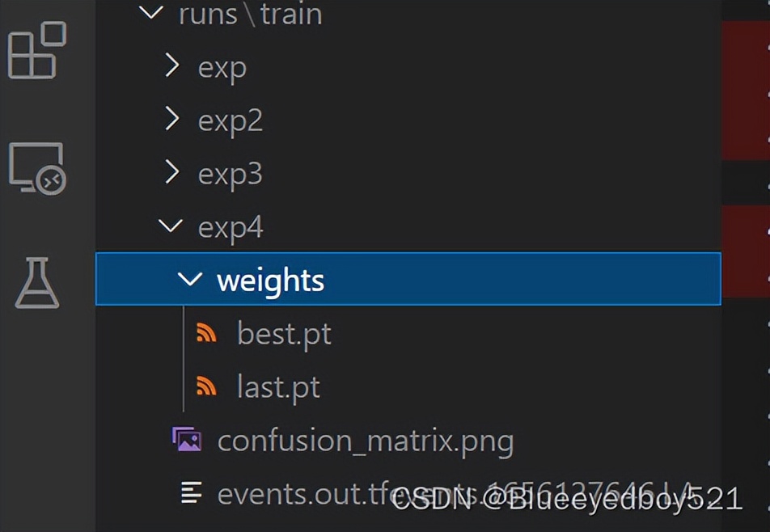Viewport: 770px width, 532px height.
Task: Open the Extensions view in the activity bar
Action: pyautogui.click(x=36, y=50)
